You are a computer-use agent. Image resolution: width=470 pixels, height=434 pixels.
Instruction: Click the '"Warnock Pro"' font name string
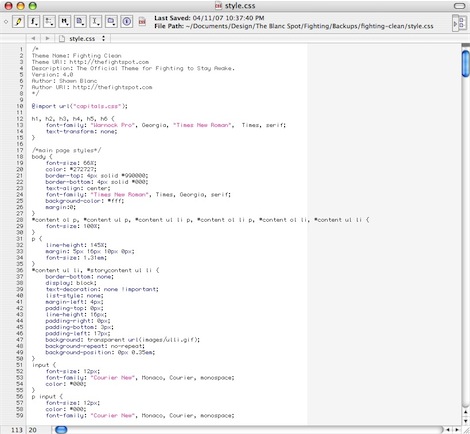(113, 125)
